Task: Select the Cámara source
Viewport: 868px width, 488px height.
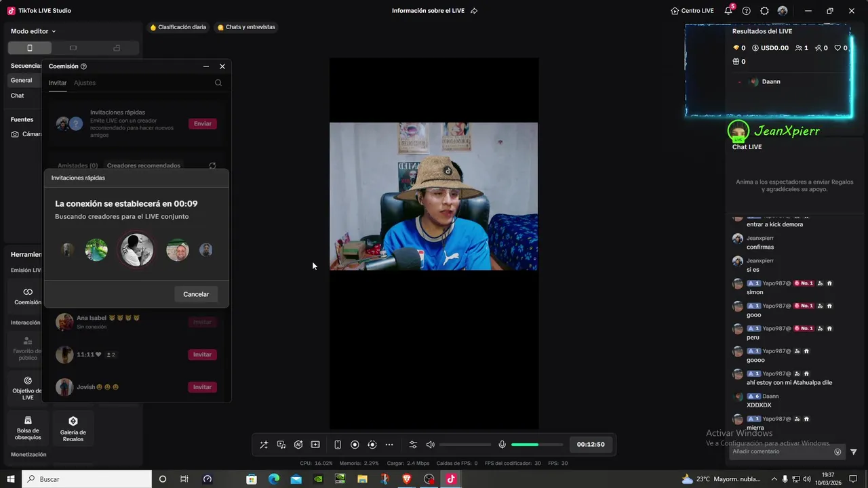Action: (27, 134)
